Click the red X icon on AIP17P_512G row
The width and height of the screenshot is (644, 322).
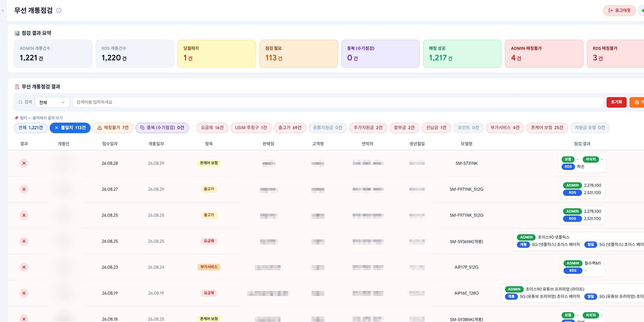point(24,267)
